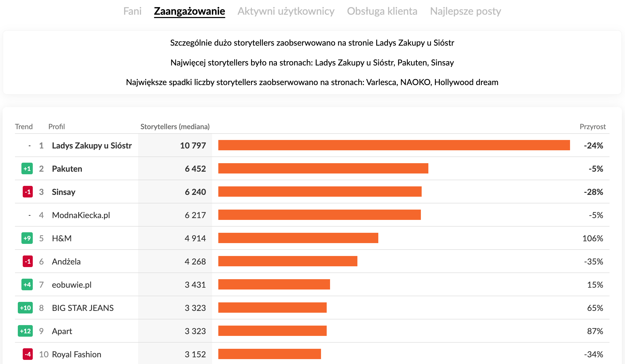Open the Ladys Zakupy u Sióstr profile
The width and height of the screenshot is (625, 364).
(92, 145)
